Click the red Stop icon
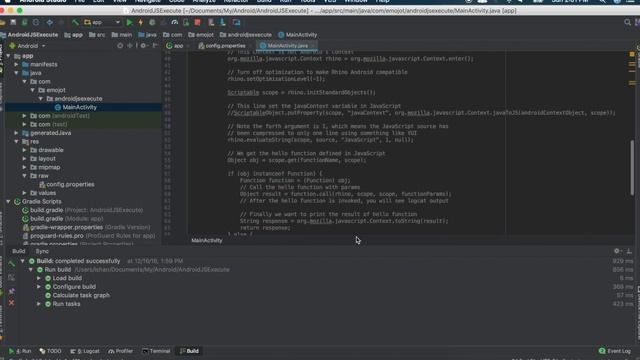Viewport: 640px width, 360px height. click(198, 22)
